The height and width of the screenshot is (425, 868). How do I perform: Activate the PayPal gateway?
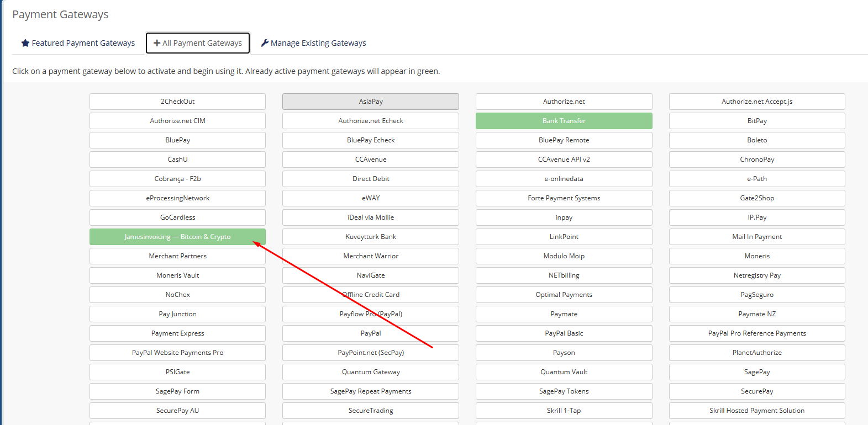coord(371,333)
